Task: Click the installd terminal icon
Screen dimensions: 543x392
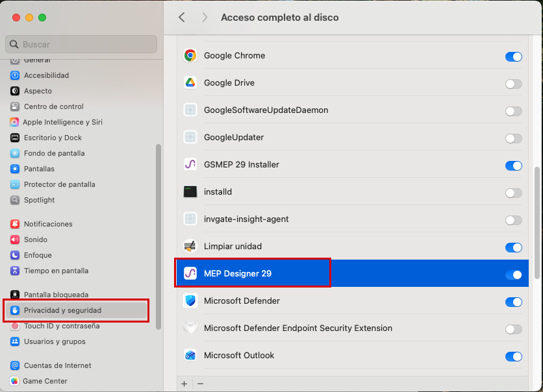Action: click(190, 192)
